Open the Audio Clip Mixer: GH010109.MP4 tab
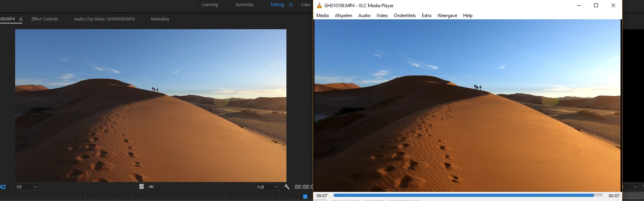 (x=104, y=19)
